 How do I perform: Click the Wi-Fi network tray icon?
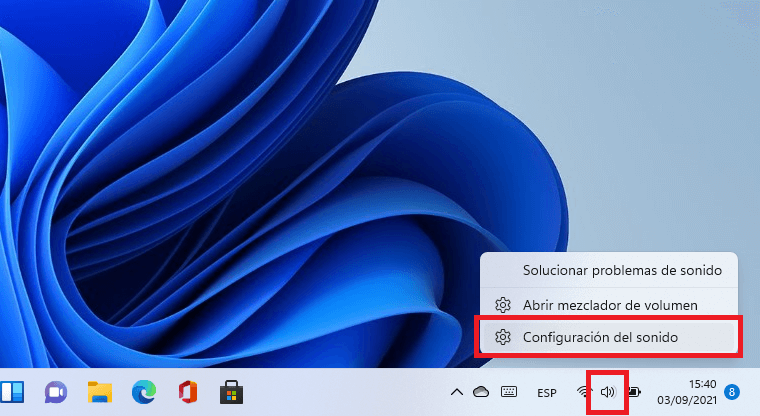(x=584, y=392)
